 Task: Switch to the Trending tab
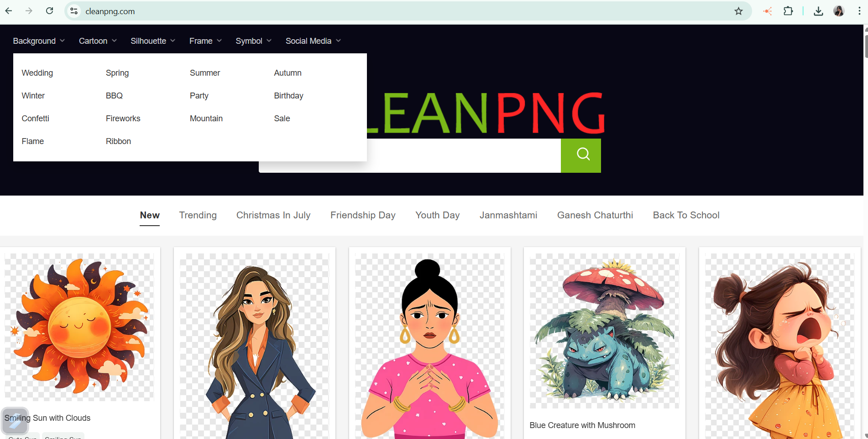pos(198,215)
